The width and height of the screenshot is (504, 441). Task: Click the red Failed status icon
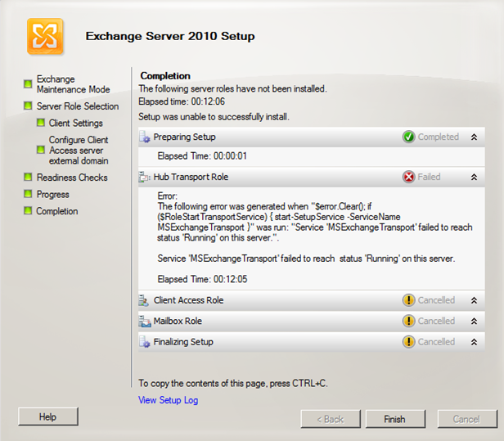pyautogui.click(x=409, y=177)
